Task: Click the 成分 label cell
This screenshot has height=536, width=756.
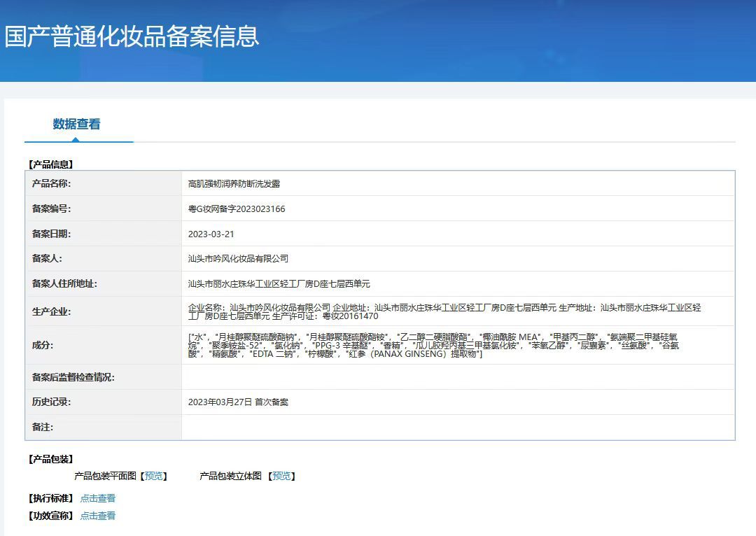Action: tap(103, 345)
